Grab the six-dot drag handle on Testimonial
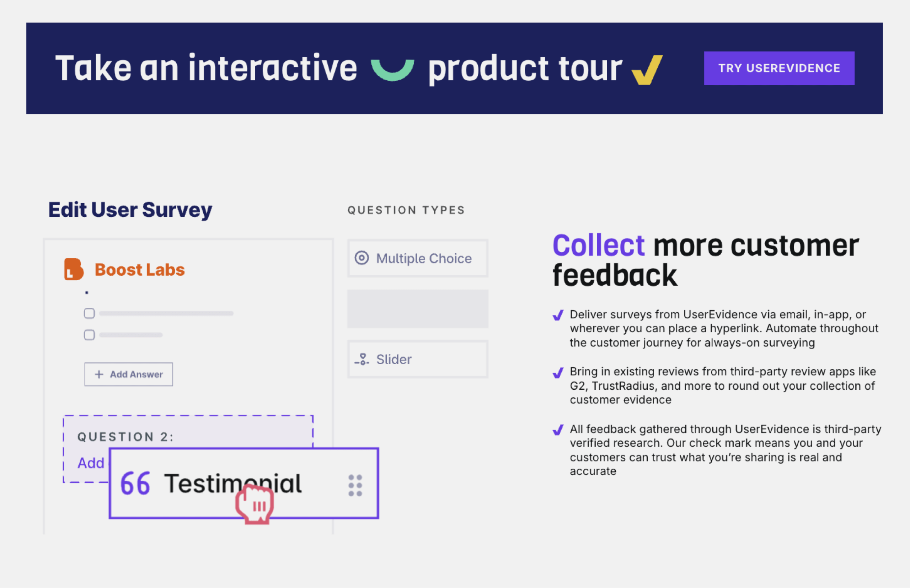 tap(355, 485)
